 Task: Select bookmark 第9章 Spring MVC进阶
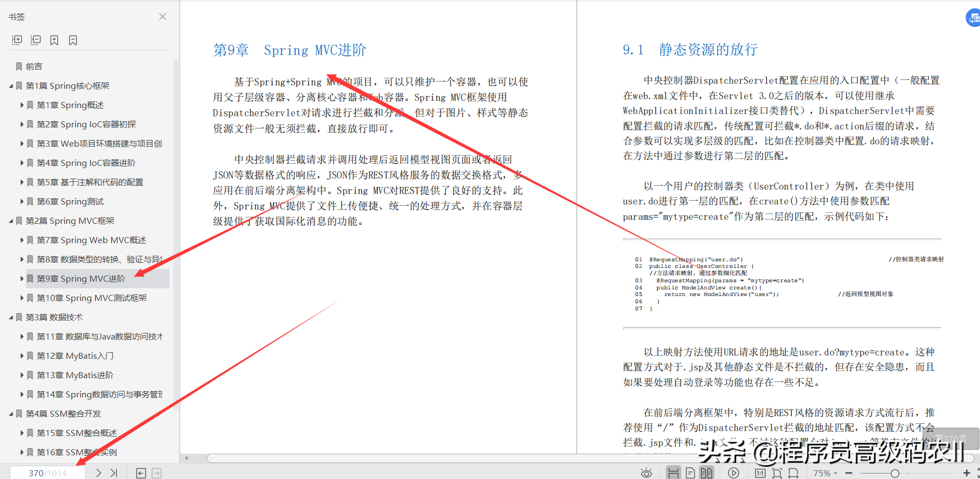tap(81, 278)
